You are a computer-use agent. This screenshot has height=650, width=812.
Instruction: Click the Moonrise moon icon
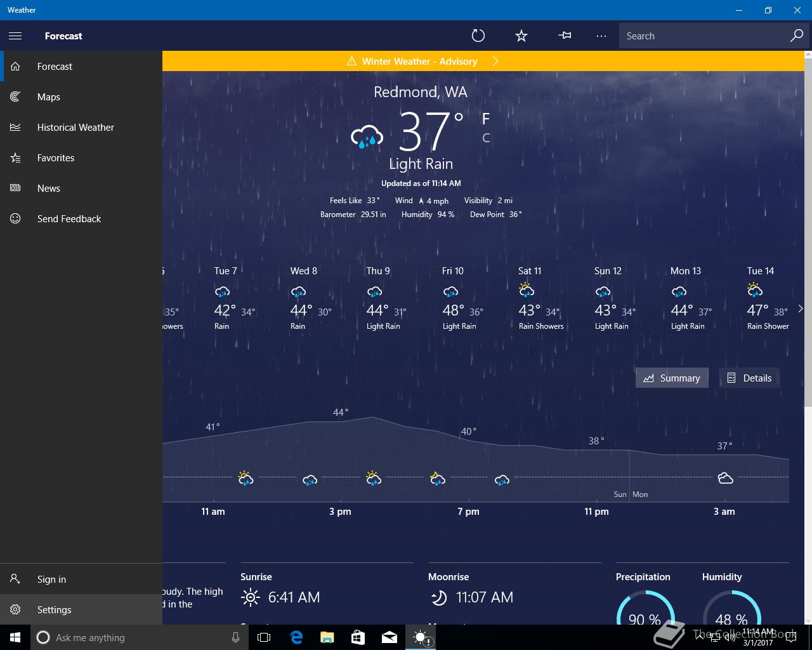coord(438,597)
